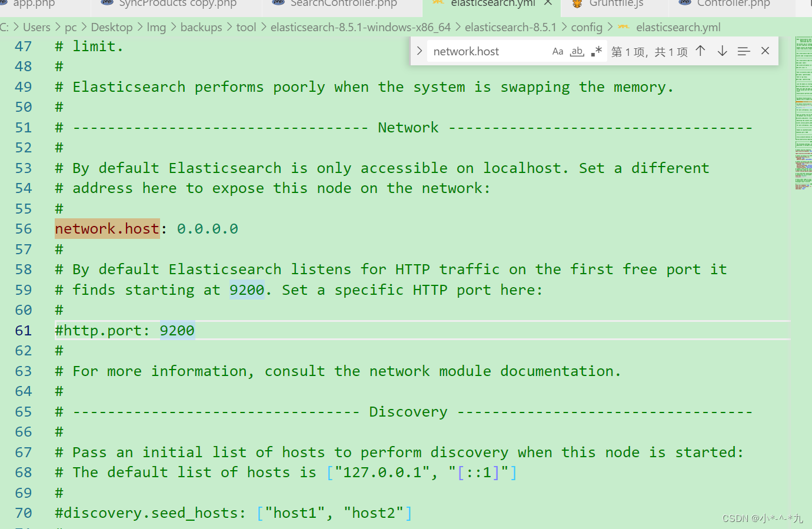The image size is (812, 529).
Task: Click the highlighted network.host key
Action: pos(107,229)
